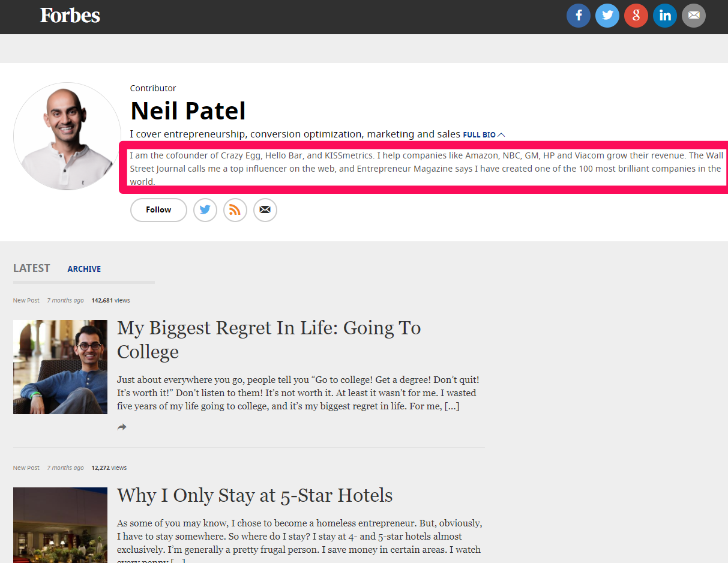Follow contributor Neil Patel
The image size is (728, 563).
click(158, 210)
